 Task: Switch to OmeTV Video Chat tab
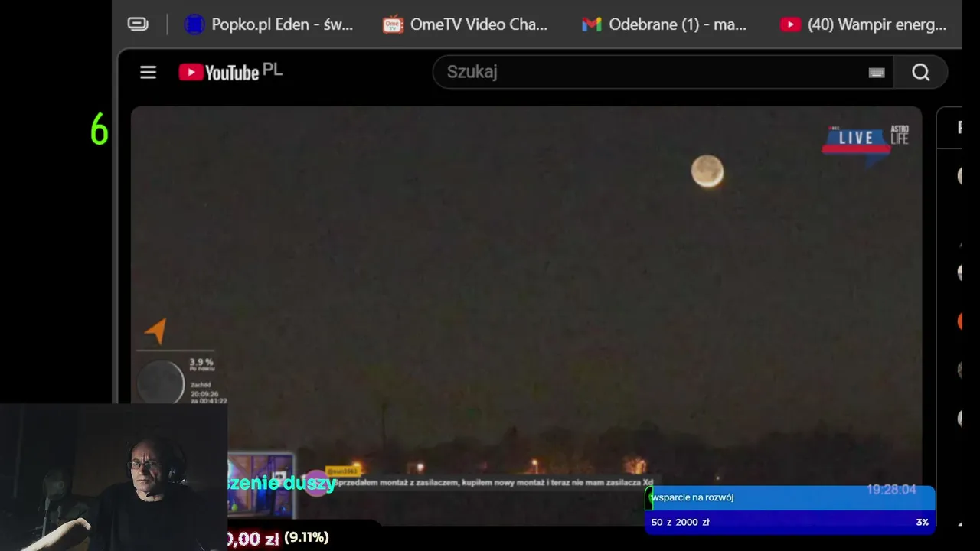[465, 24]
